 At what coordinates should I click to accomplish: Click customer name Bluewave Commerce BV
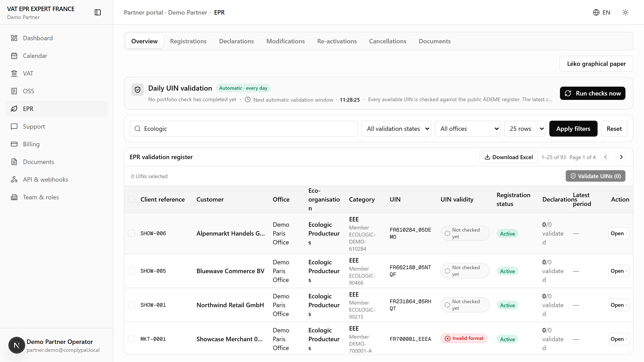[x=230, y=271]
